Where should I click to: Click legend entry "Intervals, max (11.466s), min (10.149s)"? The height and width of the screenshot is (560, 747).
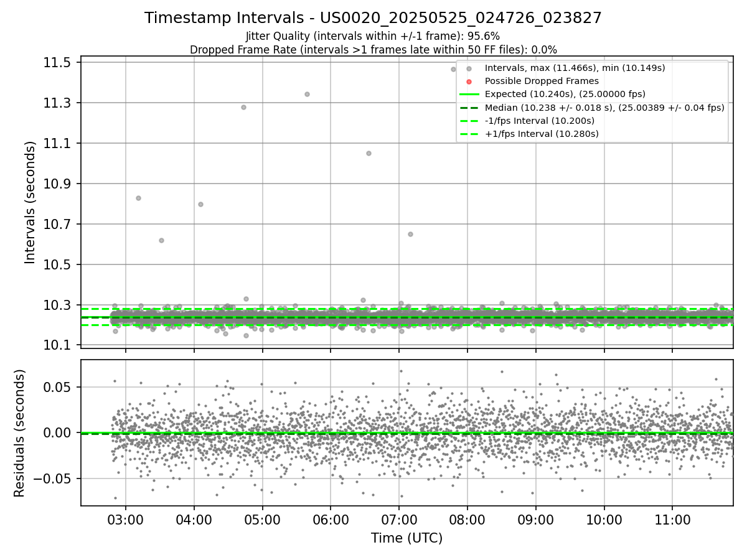coord(575,68)
